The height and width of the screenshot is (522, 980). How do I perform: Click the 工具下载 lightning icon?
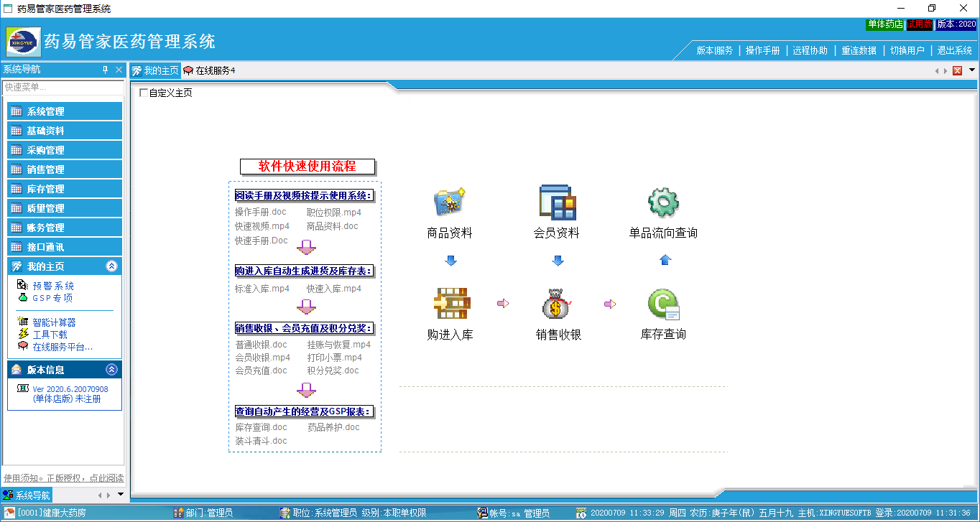tap(22, 334)
